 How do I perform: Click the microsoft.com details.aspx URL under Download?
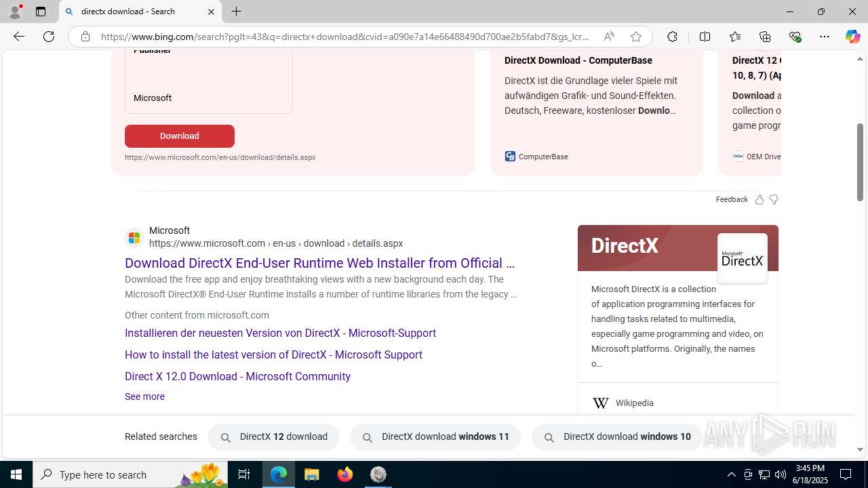pos(220,157)
